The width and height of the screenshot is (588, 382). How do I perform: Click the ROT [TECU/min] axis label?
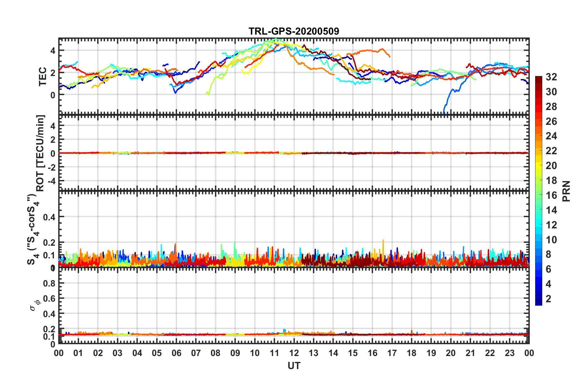(x=40, y=153)
